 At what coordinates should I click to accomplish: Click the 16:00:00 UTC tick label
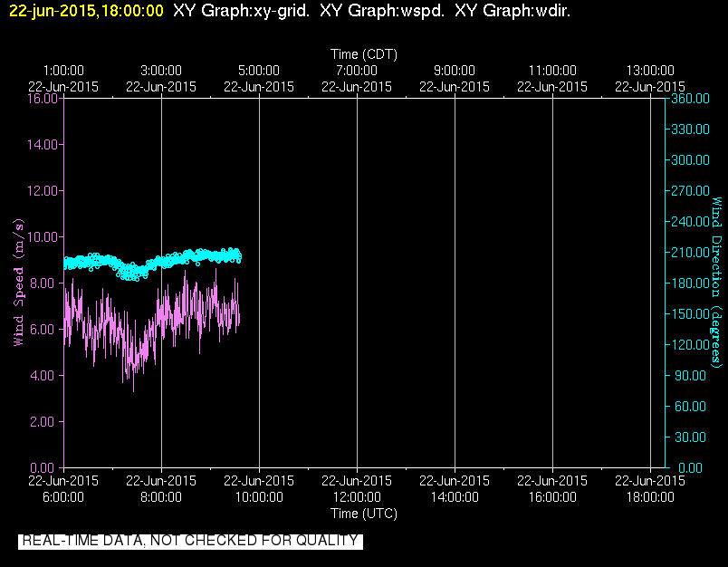tap(552, 497)
